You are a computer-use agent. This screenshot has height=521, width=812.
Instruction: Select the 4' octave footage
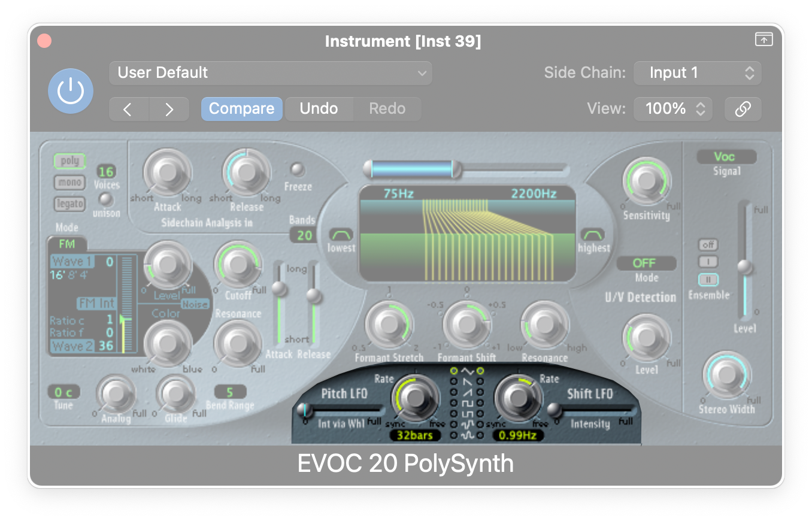point(84,275)
